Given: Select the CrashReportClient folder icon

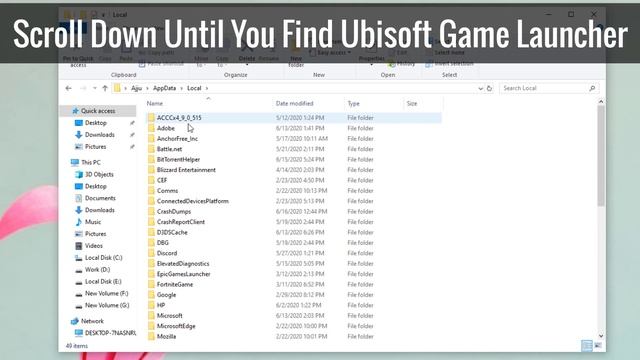Looking at the screenshot, I should [x=151, y=222].
